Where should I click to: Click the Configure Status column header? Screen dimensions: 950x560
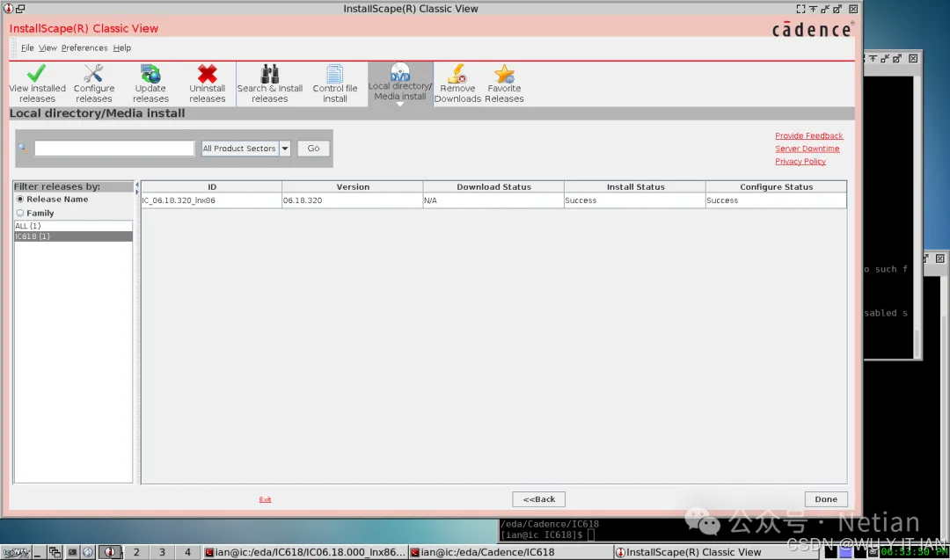[776, 187]
